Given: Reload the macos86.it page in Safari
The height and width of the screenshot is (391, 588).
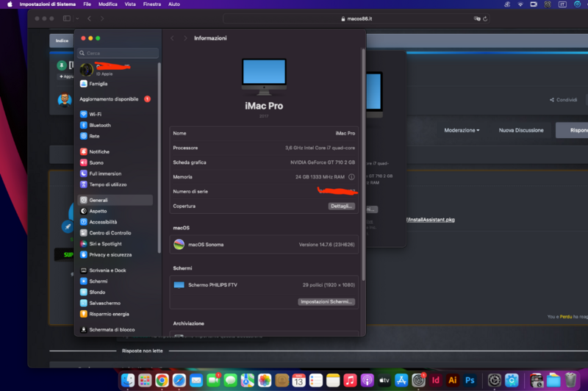Looking at the screenshot, I should pyautogui.click(x=485, y=18).
